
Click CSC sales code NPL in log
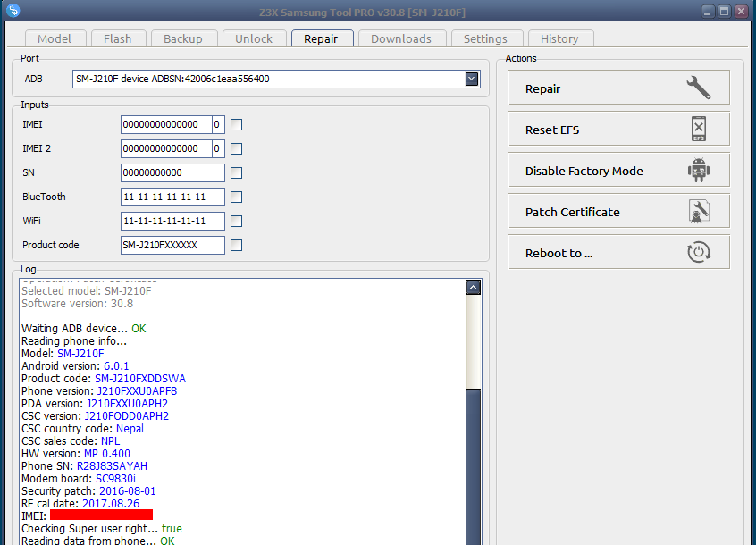[111, 441]
